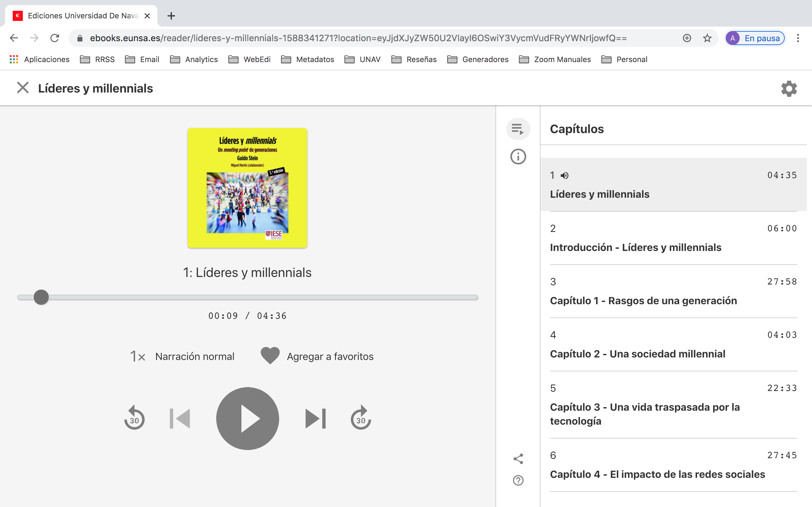Rewind 30 seconds
Viewport: 812px width, 507px height.
click(x=134, y=419)
